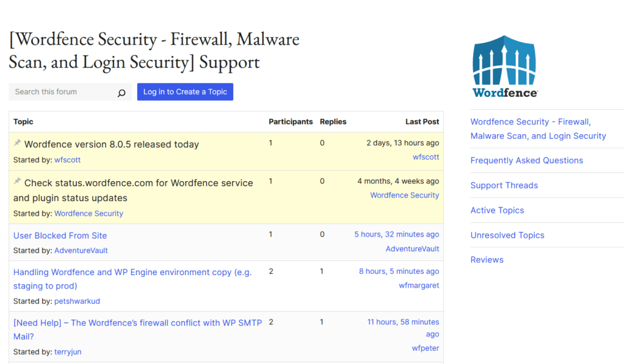Click inside the Search this forum field
Image resolution: width=625 pixels, height=364 pixels.
61,91
